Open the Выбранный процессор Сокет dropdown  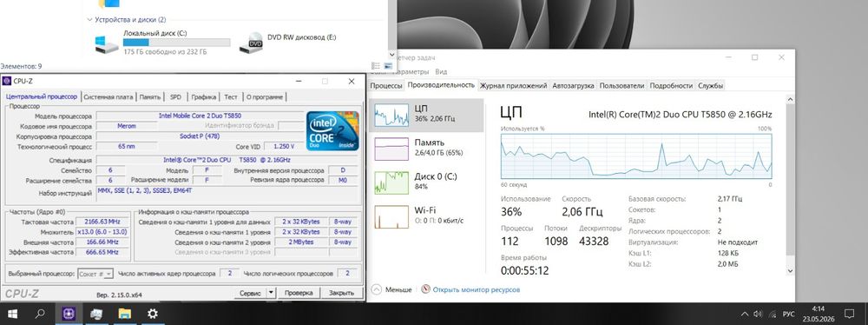[95, 274]
